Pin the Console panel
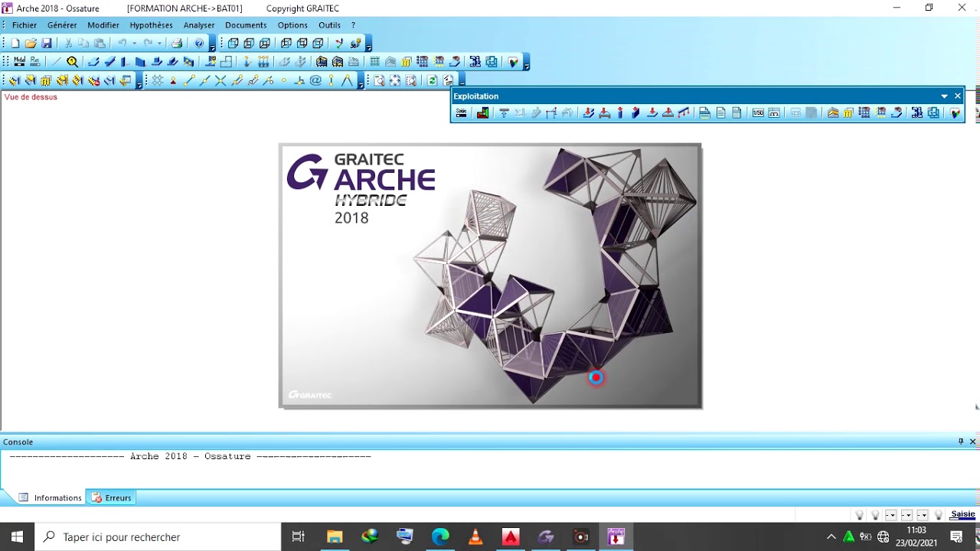 961,442
